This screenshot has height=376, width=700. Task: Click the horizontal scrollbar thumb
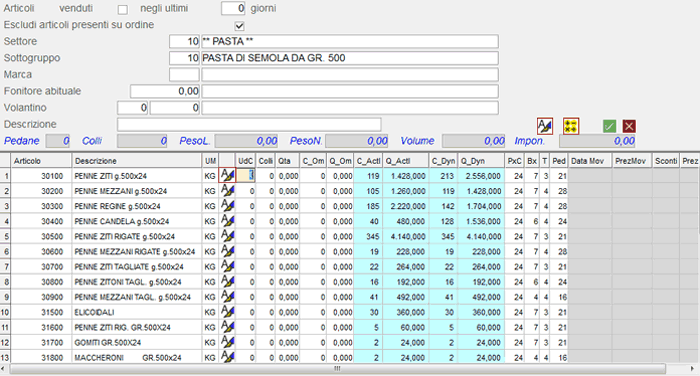[x=338, y=369]
